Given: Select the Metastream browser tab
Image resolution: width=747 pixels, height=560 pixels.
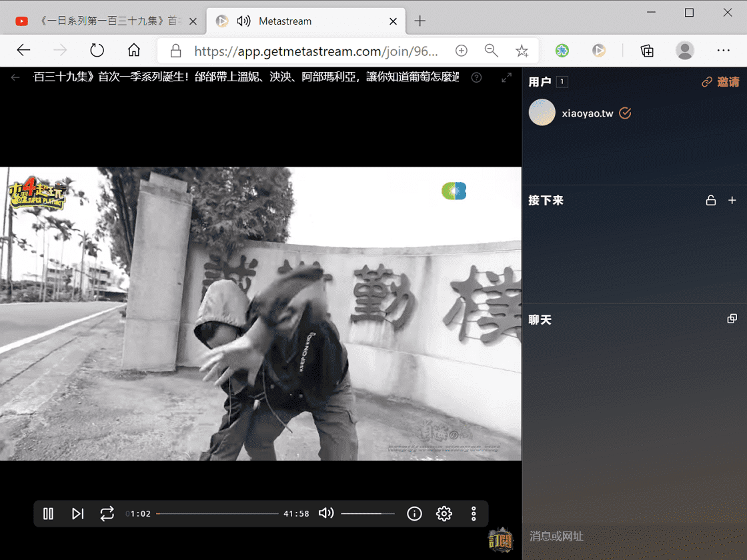Looking at the screenshot, I should click(x=306, y=21).
